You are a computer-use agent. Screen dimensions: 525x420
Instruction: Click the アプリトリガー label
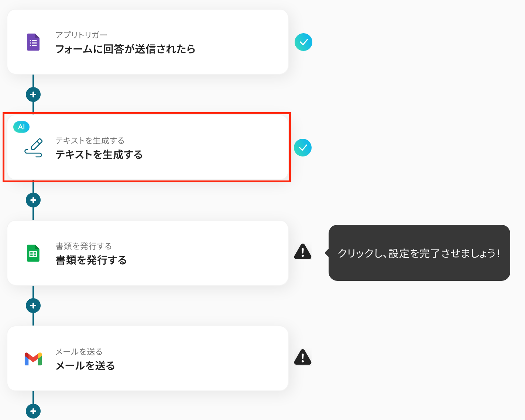pos(81,35)
